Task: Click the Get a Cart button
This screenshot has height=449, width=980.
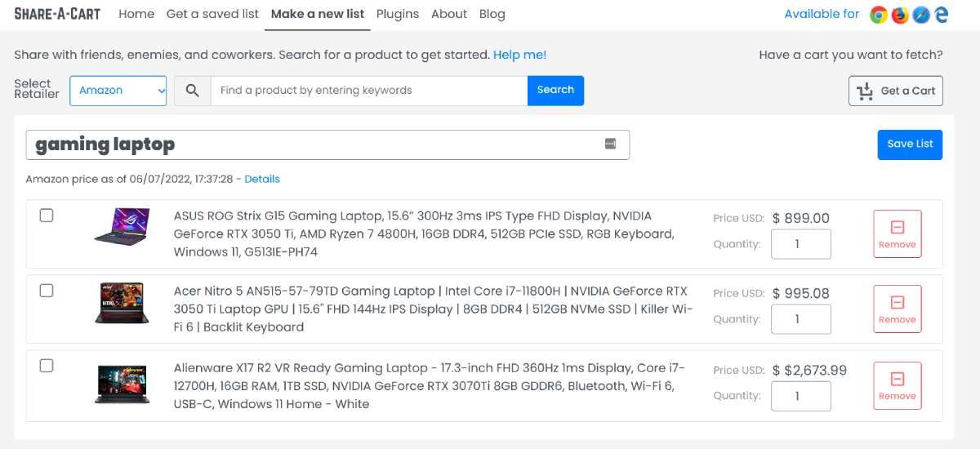Action: [x=896, y=91]
